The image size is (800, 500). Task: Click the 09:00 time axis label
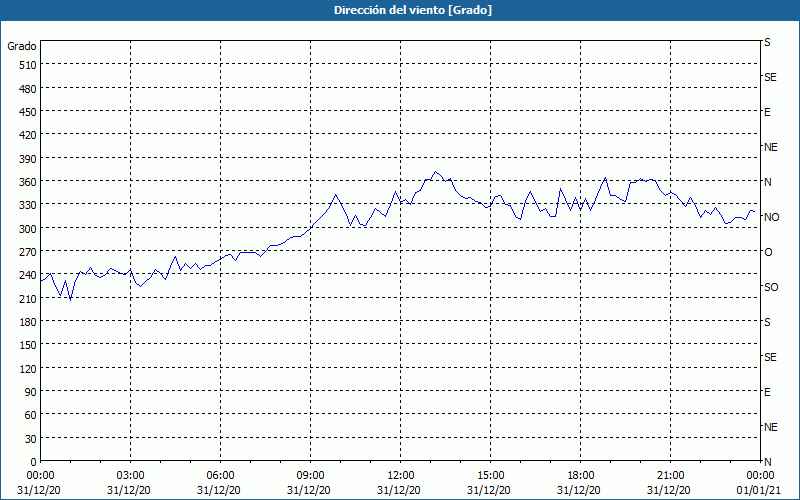coord(311,476)
